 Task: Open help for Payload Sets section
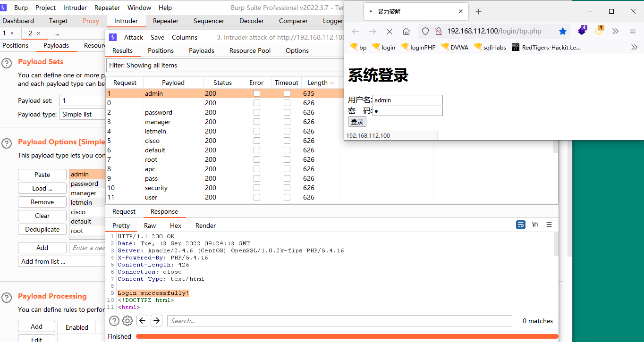7,63
